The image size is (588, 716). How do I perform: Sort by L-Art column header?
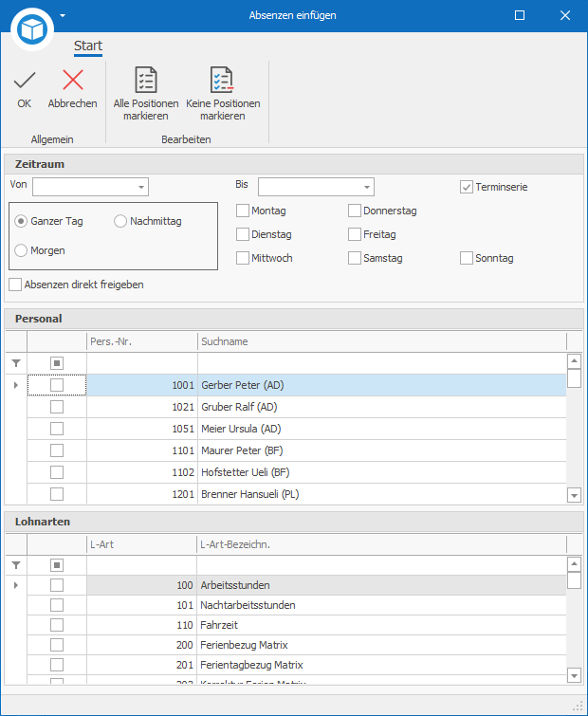point(141,544)
